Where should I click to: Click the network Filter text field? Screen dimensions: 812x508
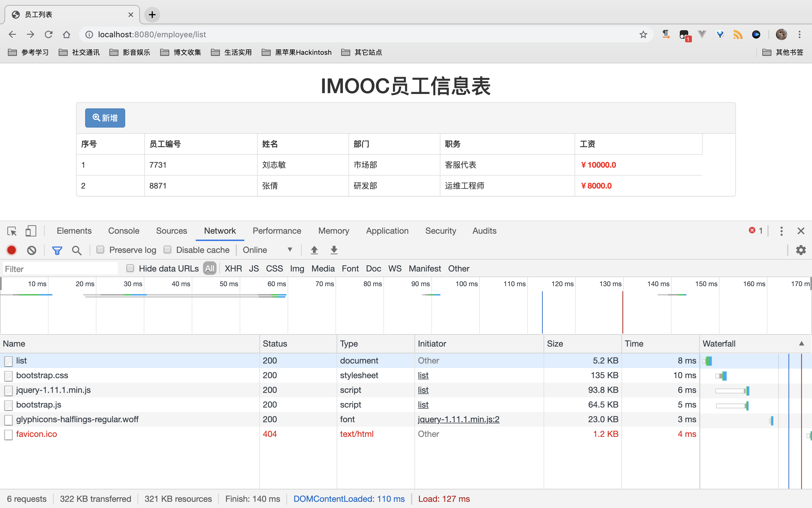pyautogui.click(x=60, y=269)
